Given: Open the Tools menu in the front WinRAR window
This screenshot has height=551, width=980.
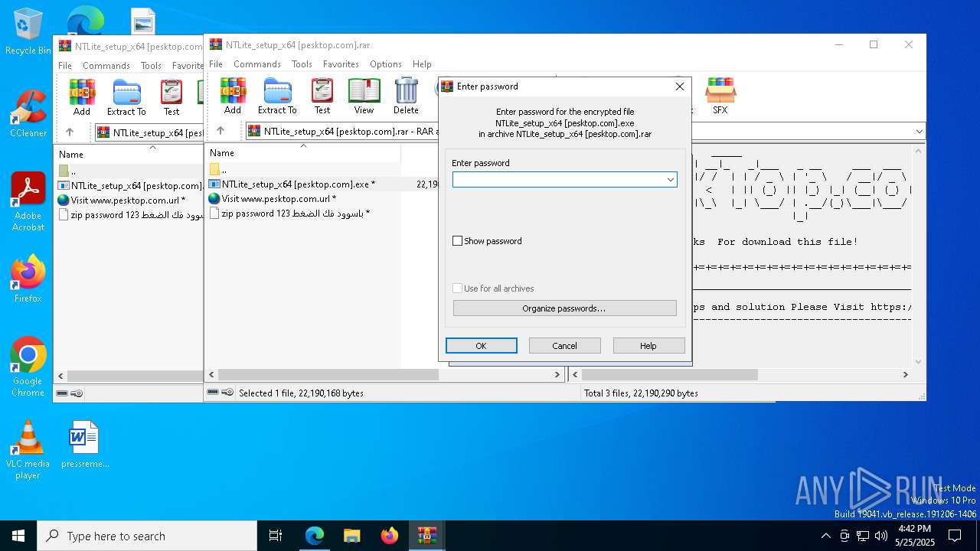Looking at the screenshot, I should click(x=302, y=64).
